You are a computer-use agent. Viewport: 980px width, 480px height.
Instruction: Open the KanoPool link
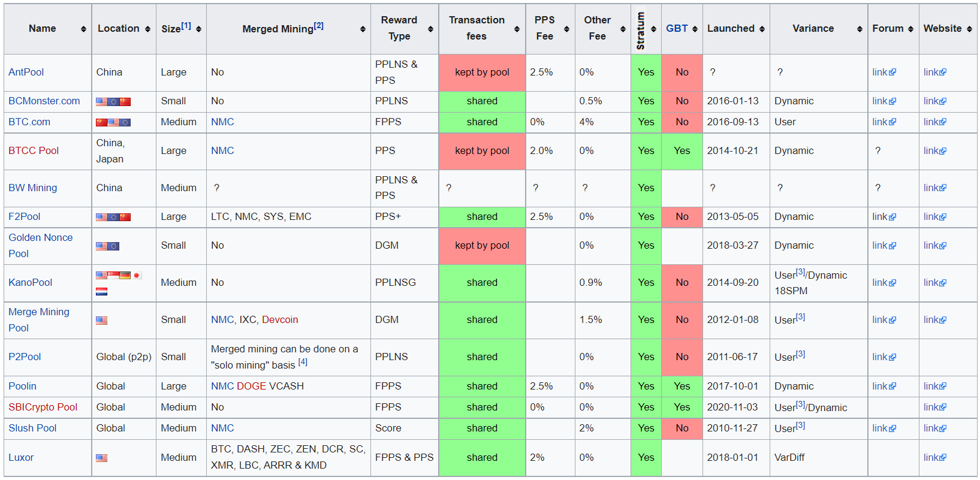31,282
